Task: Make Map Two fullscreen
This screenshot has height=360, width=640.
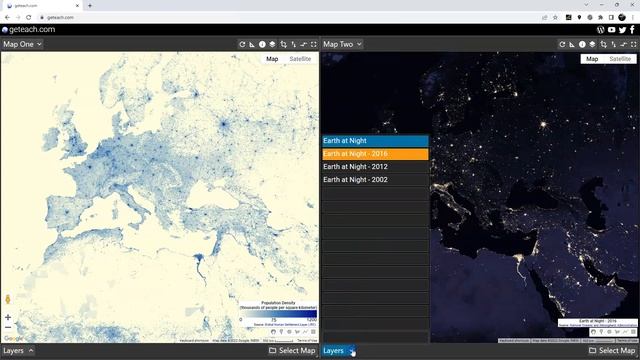Action: click(x=634, y=44)
